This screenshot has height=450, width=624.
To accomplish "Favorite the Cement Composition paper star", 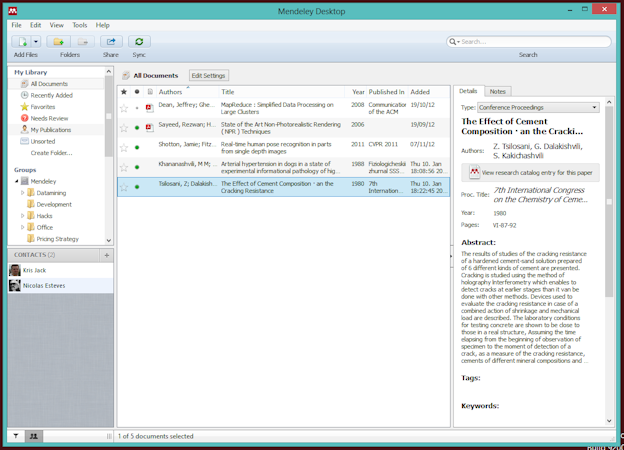I will click(124, 187).
